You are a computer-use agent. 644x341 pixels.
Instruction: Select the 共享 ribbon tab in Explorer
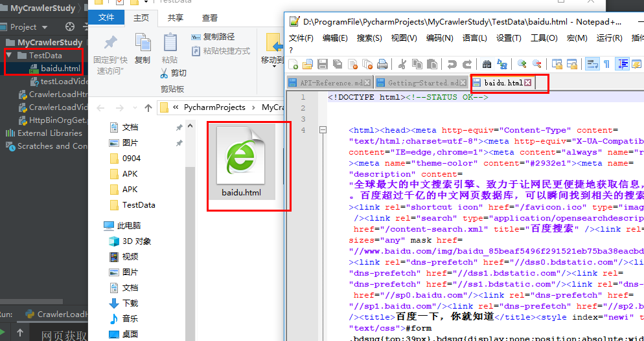[176, 17]
